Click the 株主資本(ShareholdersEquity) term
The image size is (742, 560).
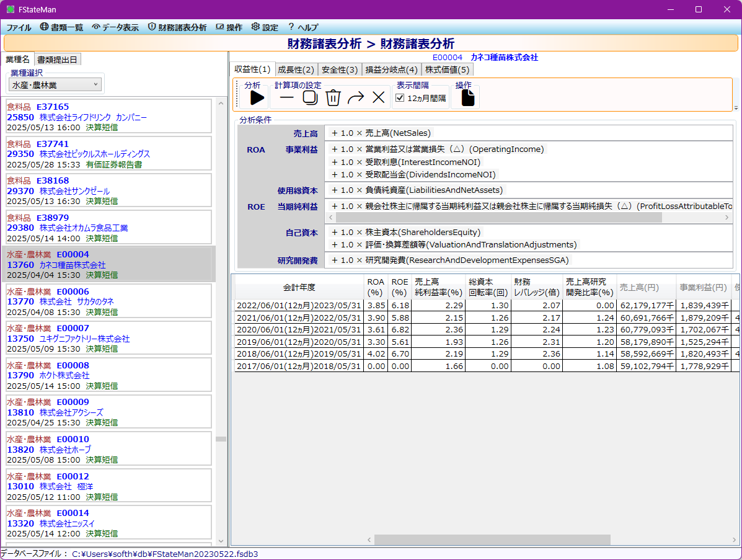coord(405,232)
